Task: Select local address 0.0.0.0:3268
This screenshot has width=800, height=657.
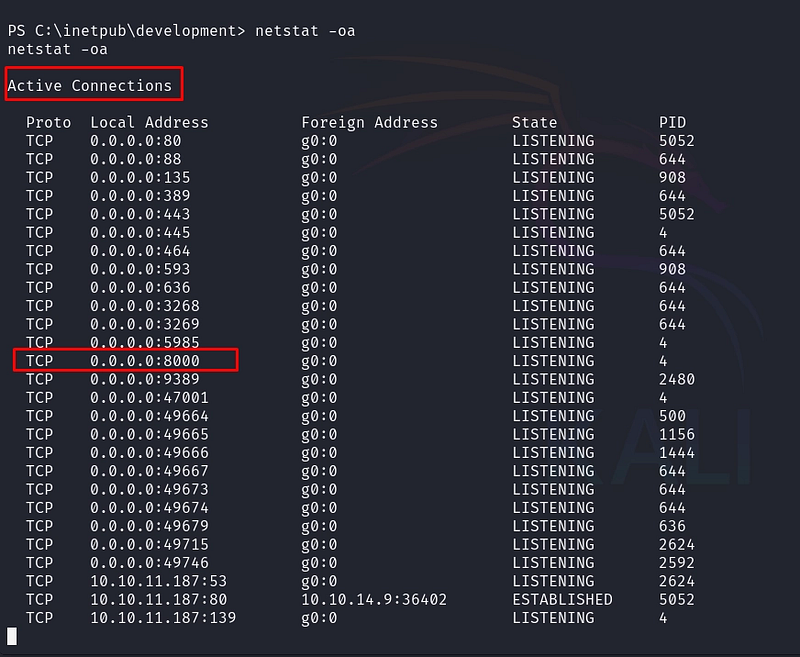Action: click(145, 306)
